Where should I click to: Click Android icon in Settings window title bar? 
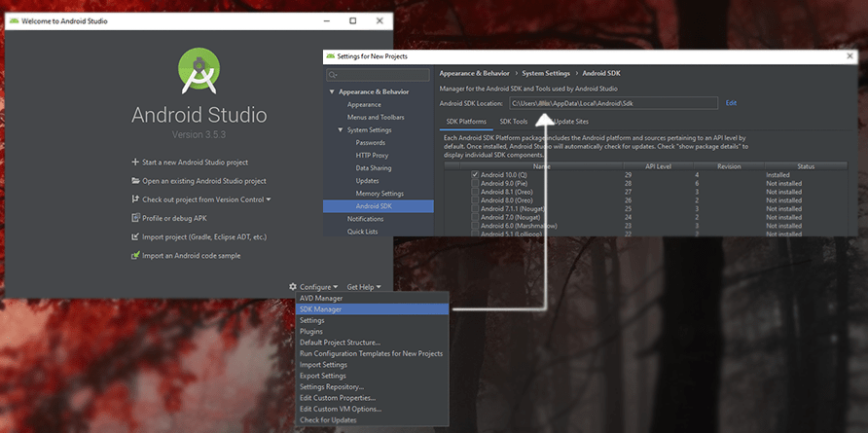click(x=331, y=56)
